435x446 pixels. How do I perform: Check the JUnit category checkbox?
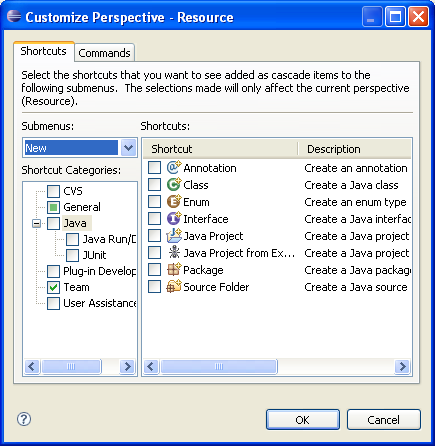72,255
